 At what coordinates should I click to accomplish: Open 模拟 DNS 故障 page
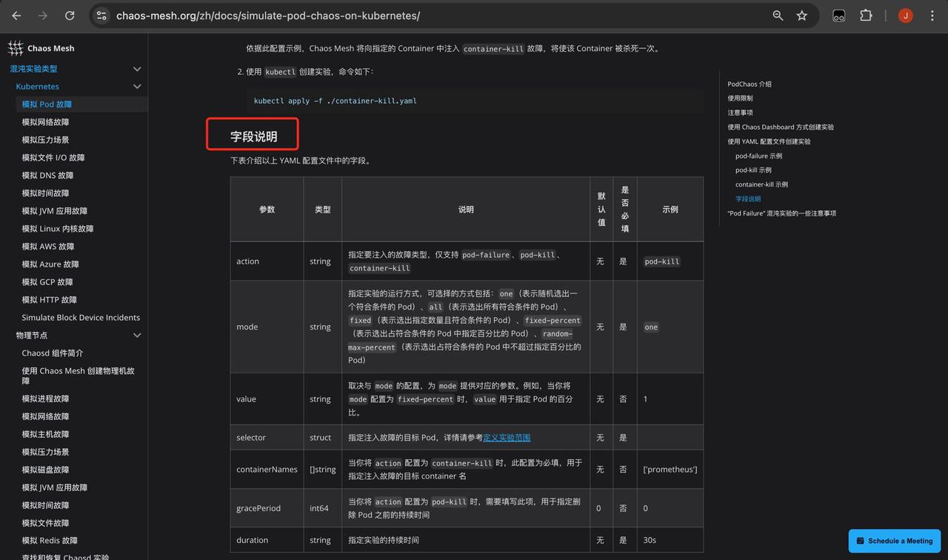[x=47, y=176]
